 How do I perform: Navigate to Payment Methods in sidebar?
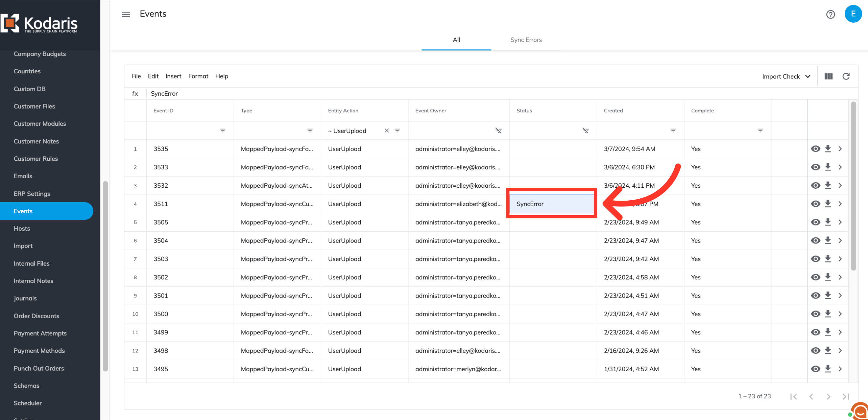pos(39,351)
